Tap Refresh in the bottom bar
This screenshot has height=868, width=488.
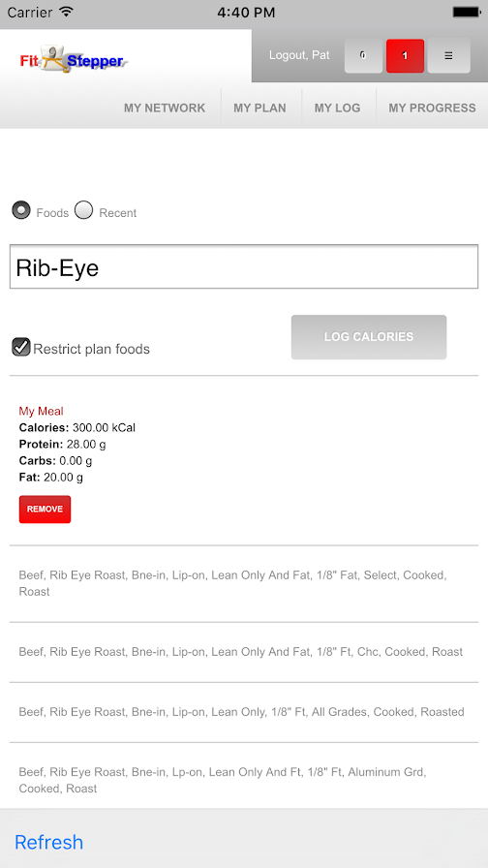[49, 842]
